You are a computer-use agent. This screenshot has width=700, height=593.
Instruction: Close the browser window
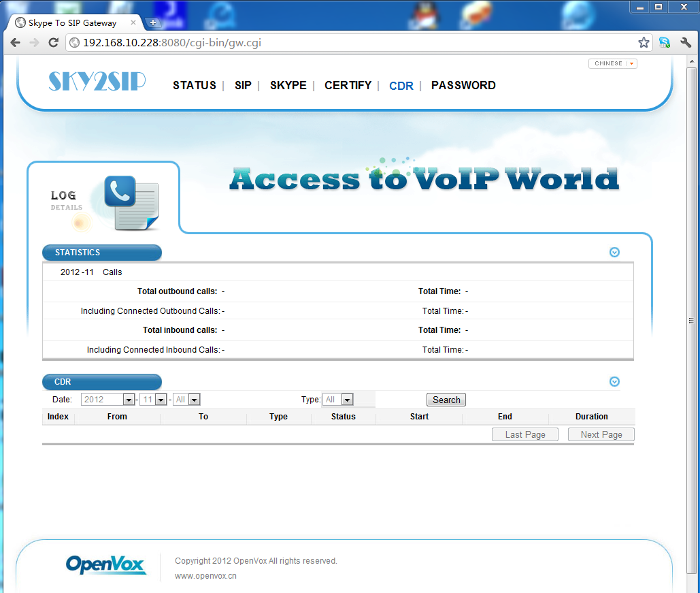pyautogui.click(x=684, y=7)
